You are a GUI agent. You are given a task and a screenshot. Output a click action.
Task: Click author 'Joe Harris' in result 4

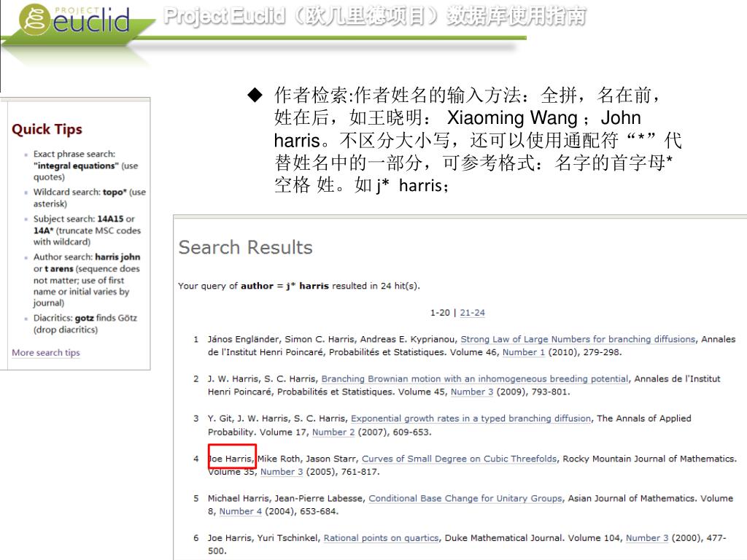(x=231, y=459)
